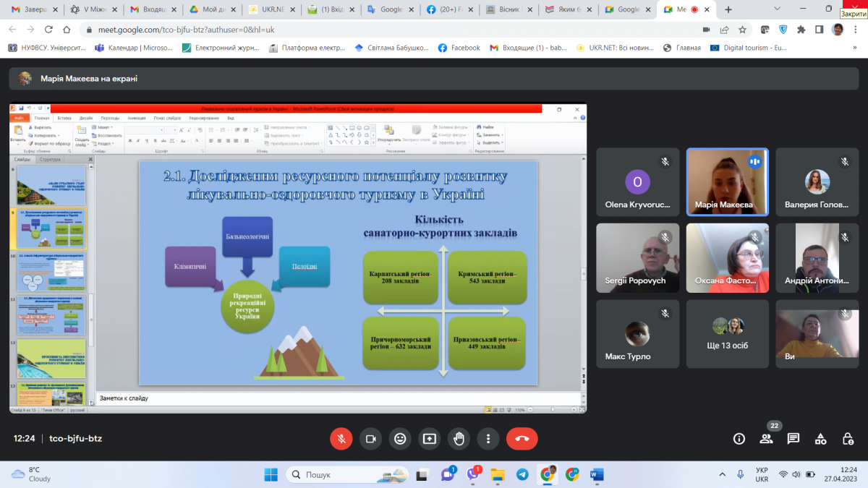This screenshot has height=488, width=868.
Task: Toggle the camera on or off
Action: pos(371,438)
